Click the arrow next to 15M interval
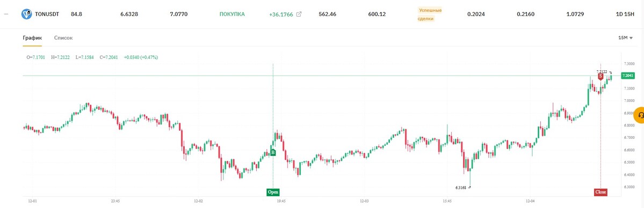Screen dimensions: 644x208 pyautogui.click(x=631, y=38)
